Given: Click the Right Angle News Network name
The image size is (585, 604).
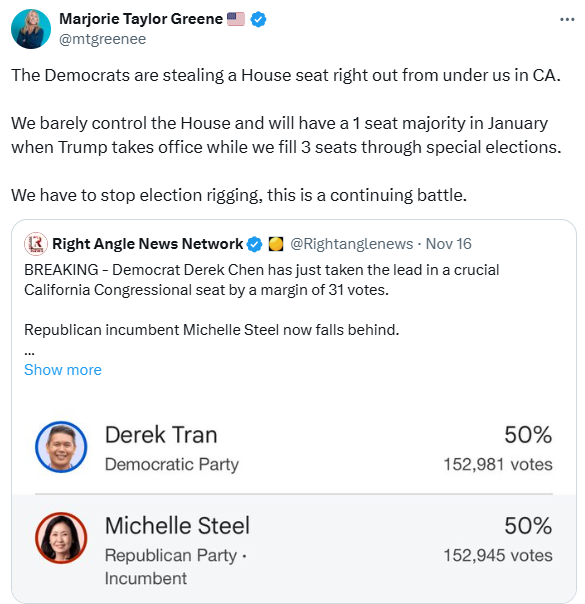Looking at the screenshot, I should [x=148, y=244].
